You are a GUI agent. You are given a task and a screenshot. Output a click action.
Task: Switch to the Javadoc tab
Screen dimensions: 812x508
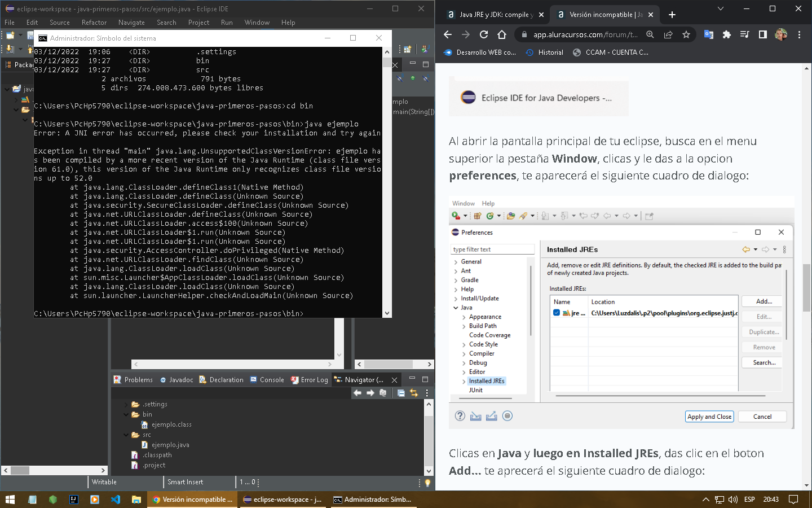176,380
